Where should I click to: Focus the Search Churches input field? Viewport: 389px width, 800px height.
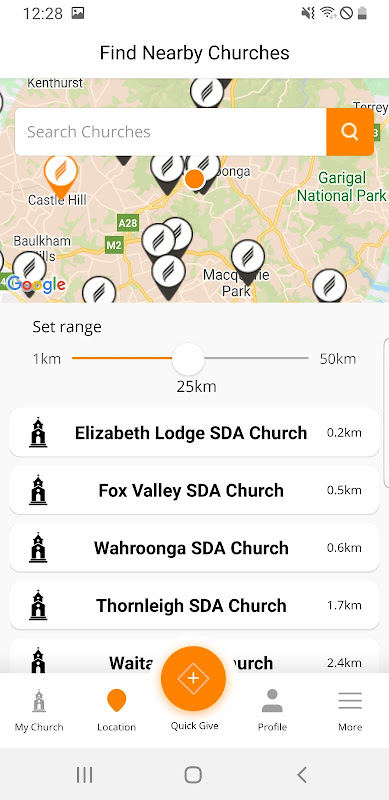tap(171, 132)
